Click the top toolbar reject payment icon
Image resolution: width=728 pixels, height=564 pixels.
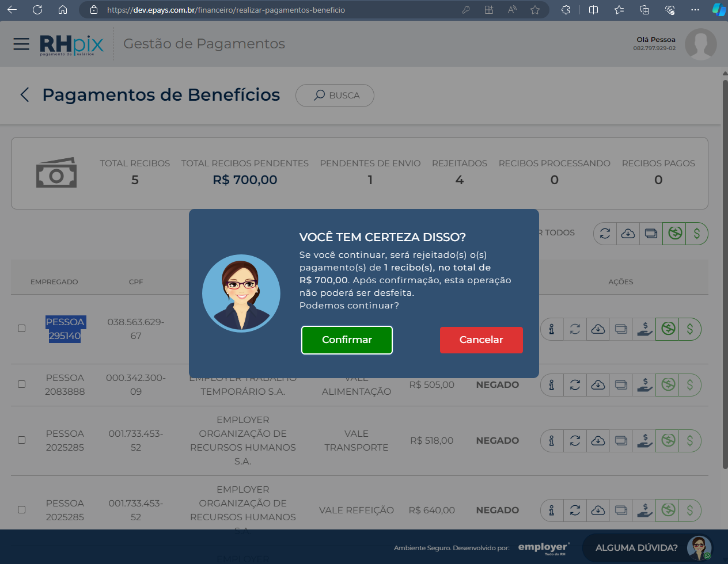(674, 234)
